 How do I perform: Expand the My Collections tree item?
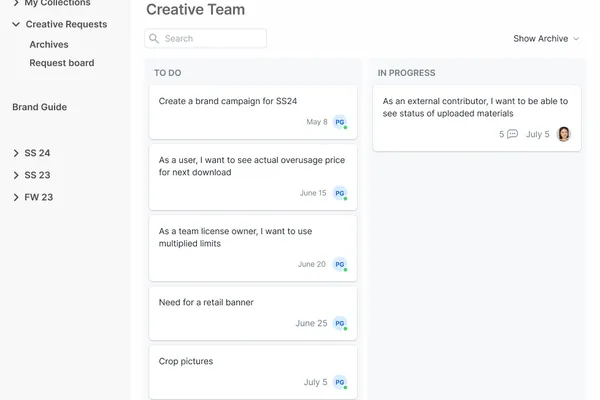click(16, 3)
